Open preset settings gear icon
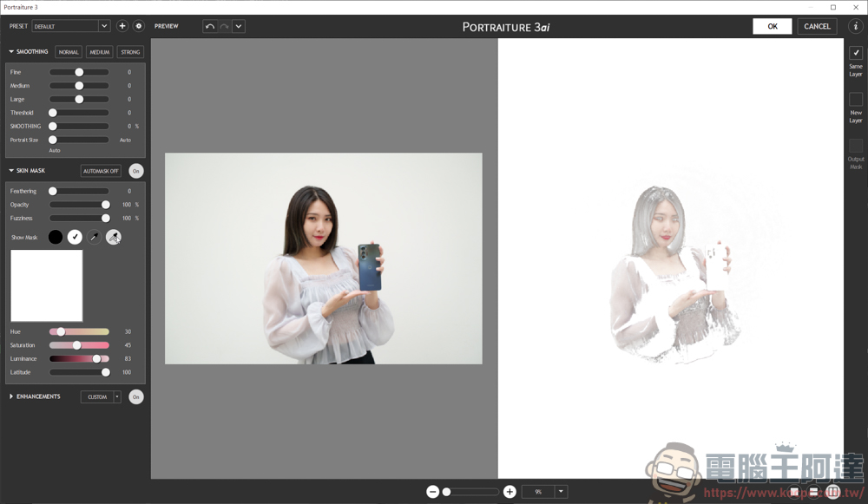The image size is (868, 504). [x=138, y=26]
